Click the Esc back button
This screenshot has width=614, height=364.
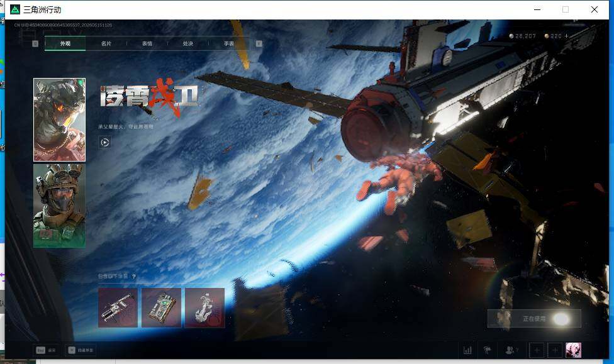click(x=46, y=350)
